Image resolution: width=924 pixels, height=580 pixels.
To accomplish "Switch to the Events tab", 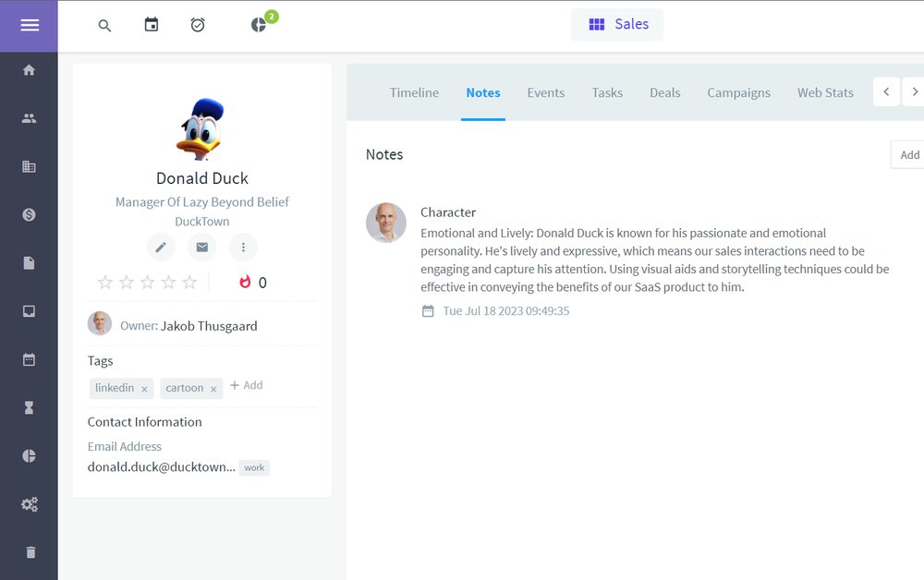I will 546,93.
